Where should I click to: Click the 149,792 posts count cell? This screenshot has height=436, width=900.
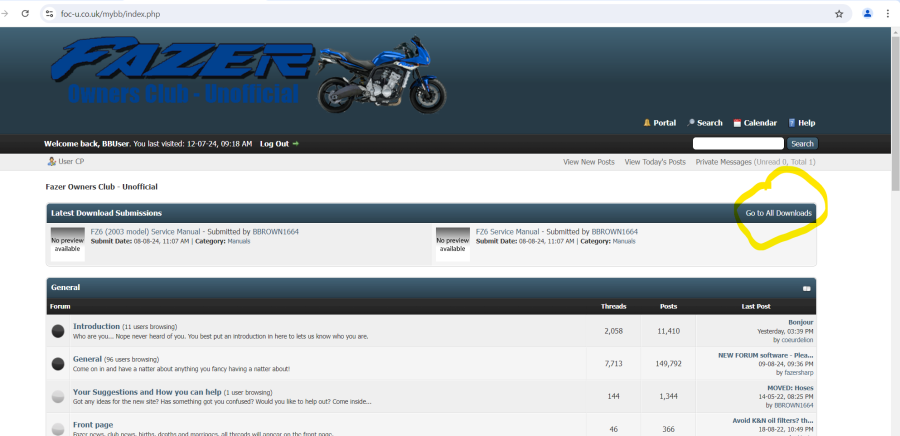click(x=668, y=363)
